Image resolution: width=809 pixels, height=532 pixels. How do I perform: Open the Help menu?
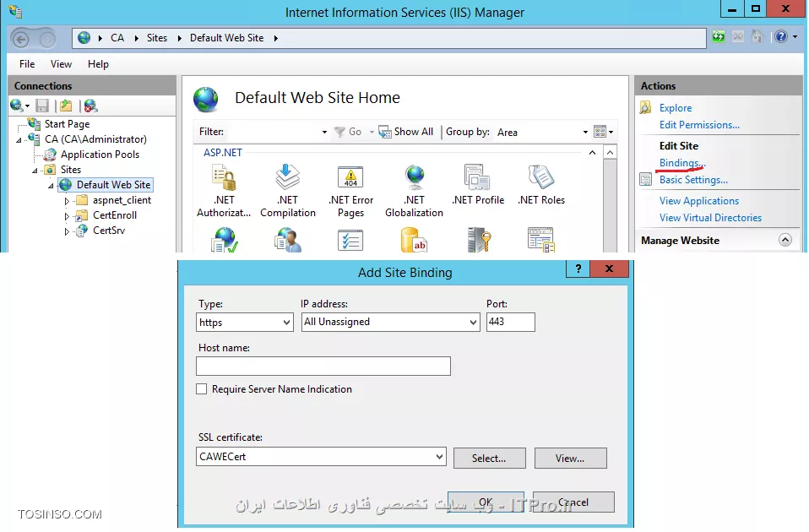[x=98, y=64]
